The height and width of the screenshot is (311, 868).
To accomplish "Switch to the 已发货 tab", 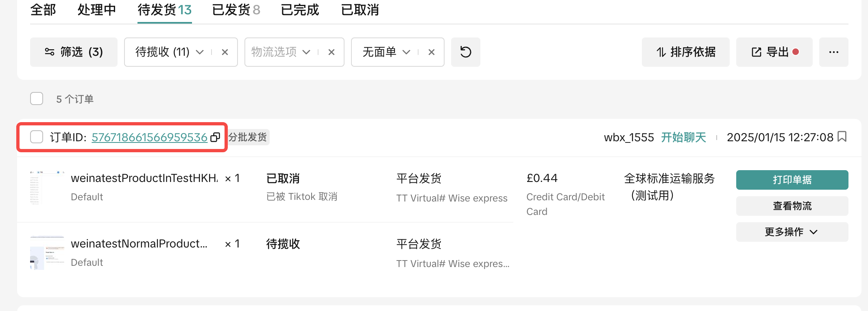I will point(236,10).
